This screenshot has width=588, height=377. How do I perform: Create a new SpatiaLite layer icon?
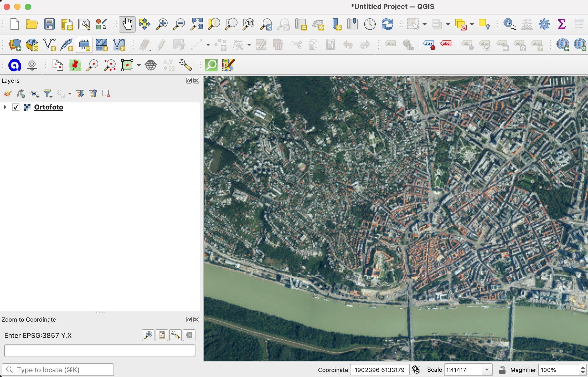(x=67, y=45)
